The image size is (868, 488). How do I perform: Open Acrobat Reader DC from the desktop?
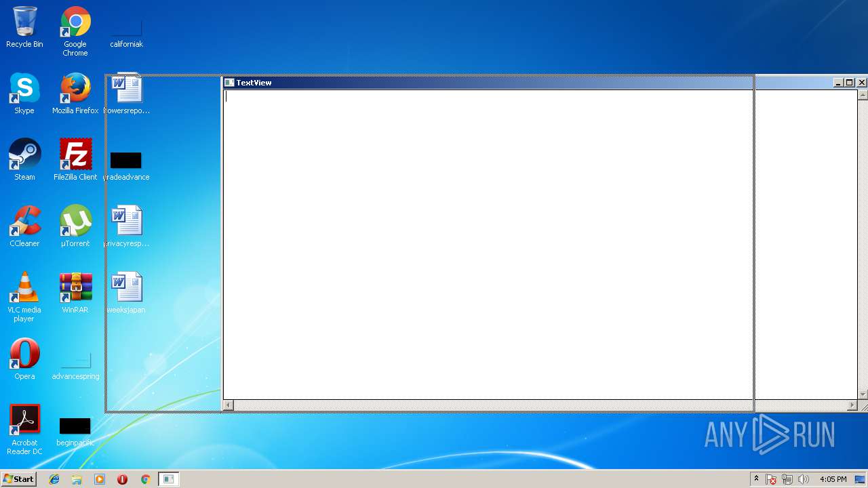[24, 430]
